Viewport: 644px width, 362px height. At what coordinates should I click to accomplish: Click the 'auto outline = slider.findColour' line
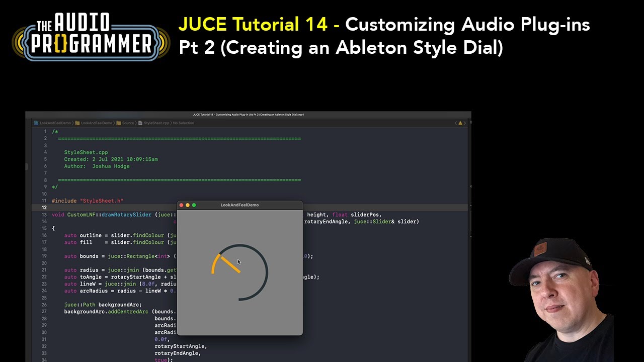pos(119,235)
